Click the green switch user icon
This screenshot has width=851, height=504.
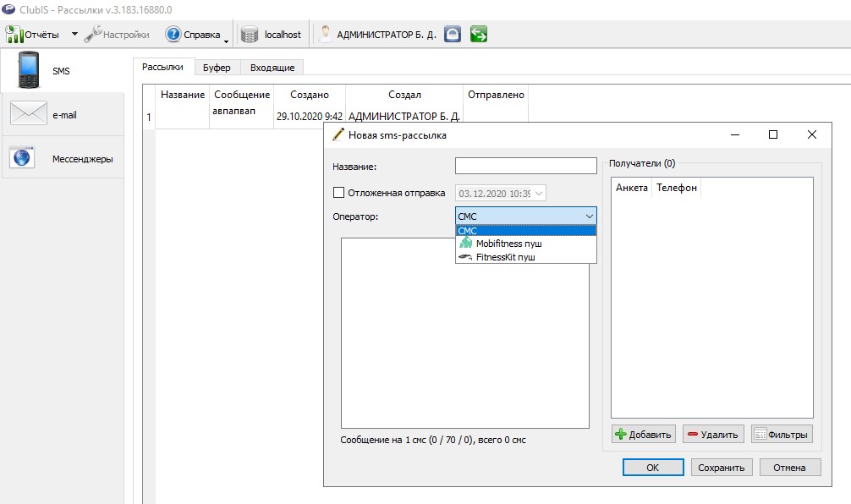pyautogui.click(x=479, y=34)
